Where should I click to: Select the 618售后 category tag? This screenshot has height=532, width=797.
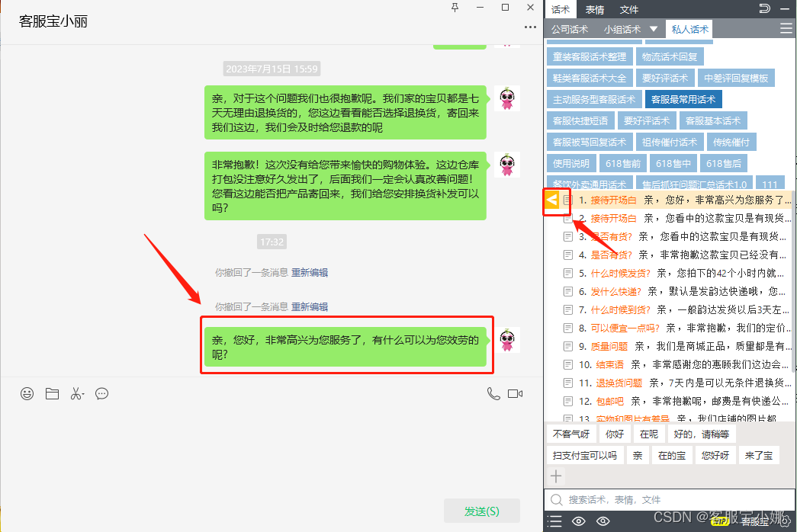point(723,164)
